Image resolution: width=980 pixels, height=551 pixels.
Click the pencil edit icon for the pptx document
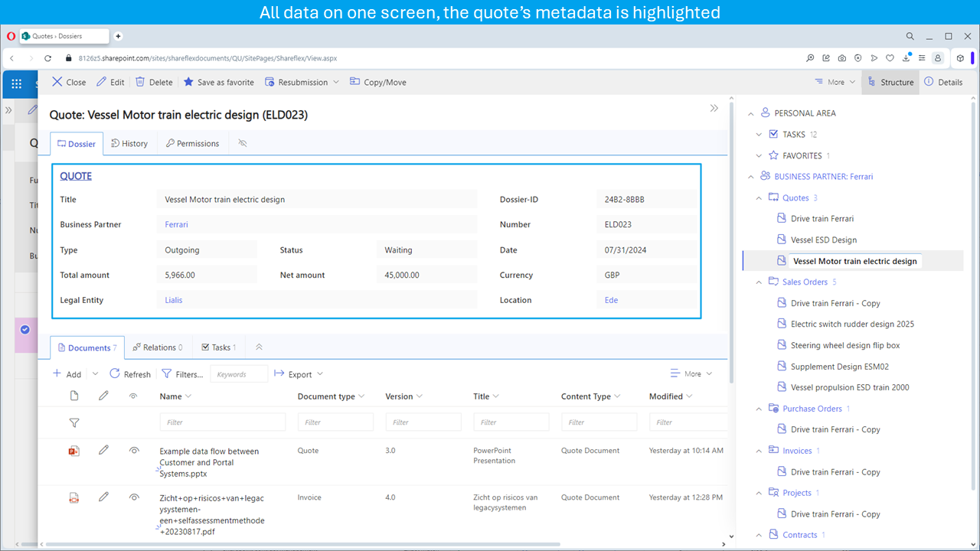click(x=103, y=450)
